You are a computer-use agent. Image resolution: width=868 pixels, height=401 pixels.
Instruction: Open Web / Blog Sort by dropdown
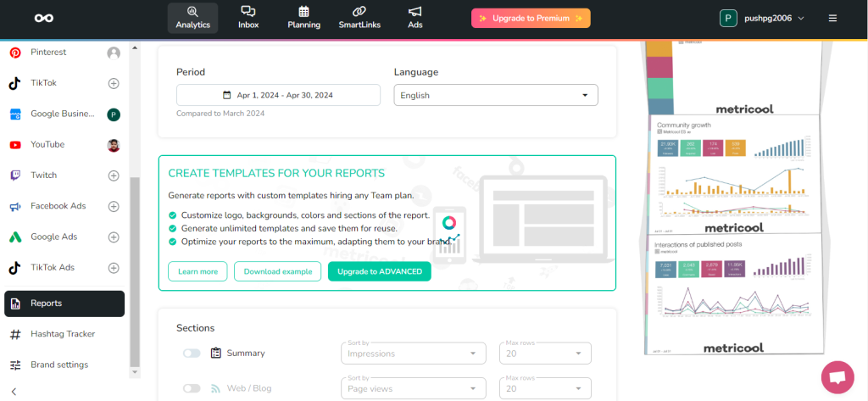coord(414,389)
